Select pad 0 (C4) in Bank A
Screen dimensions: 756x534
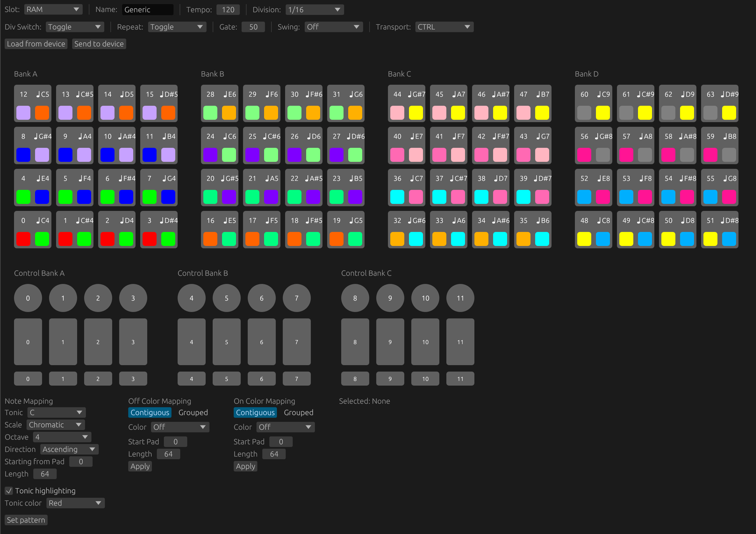pos(32,230)
